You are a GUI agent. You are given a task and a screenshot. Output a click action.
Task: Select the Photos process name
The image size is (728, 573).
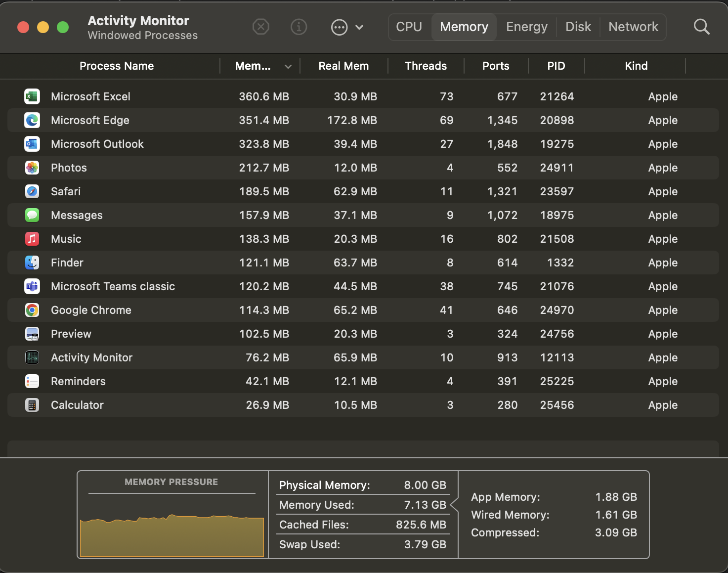(69, 168)
